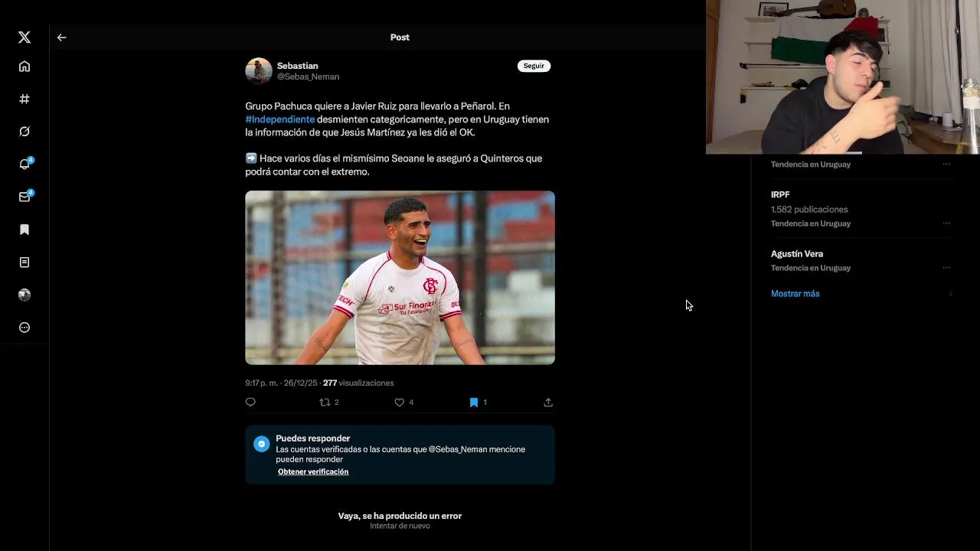The height and width of the screenshot is (551, 980).
Task: Open the X logo home link
Action: (x=24, y=37)
